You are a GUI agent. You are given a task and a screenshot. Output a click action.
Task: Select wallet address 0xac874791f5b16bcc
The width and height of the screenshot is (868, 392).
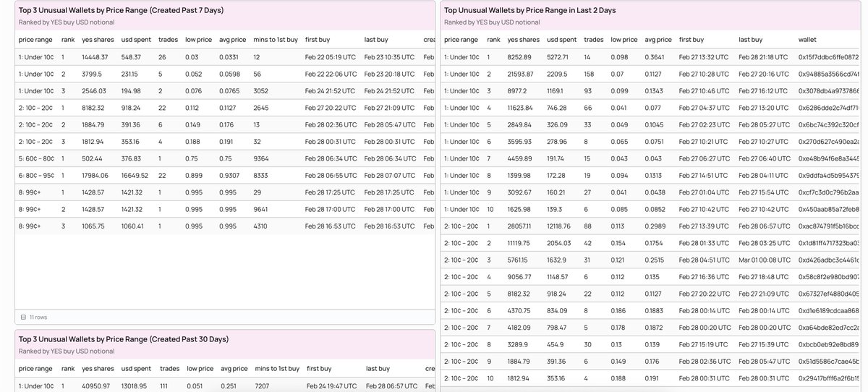pyautogui.click(x=828, y=226)
